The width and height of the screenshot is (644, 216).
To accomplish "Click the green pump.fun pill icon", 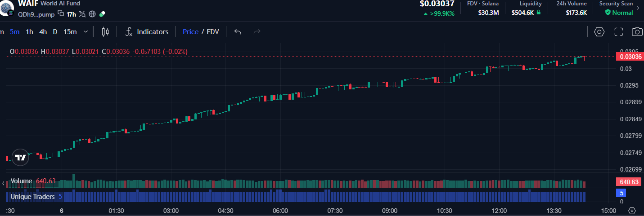I will (102, 14).
